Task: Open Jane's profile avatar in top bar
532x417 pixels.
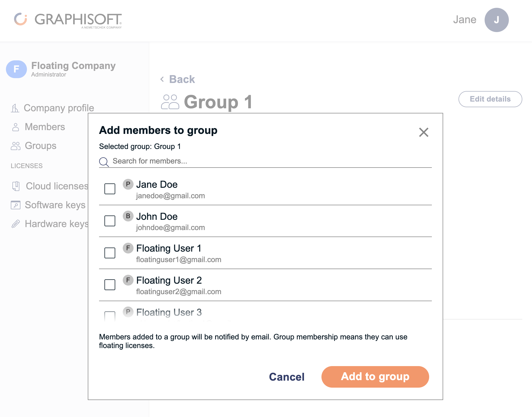Action: 496,20
